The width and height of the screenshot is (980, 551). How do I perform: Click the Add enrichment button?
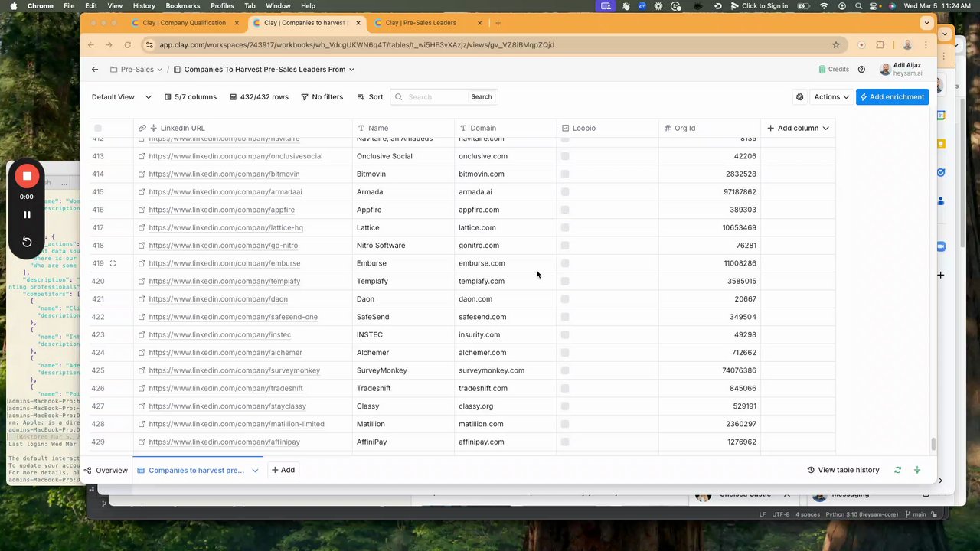pos(892,97)
